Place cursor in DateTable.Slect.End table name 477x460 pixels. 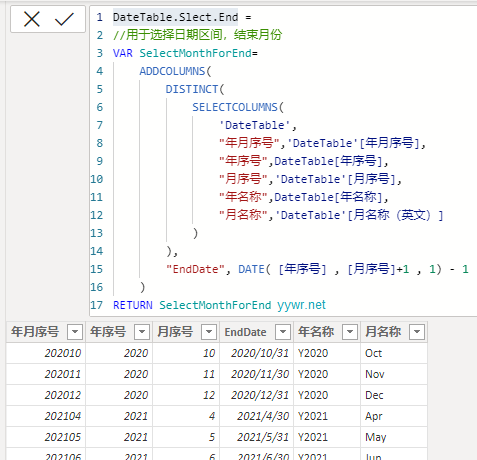coord(175,17)
